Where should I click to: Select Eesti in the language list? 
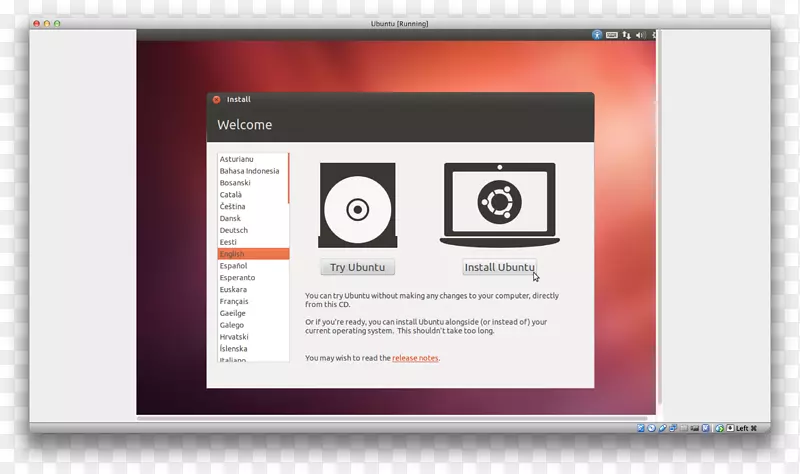(x=253, y=242)
